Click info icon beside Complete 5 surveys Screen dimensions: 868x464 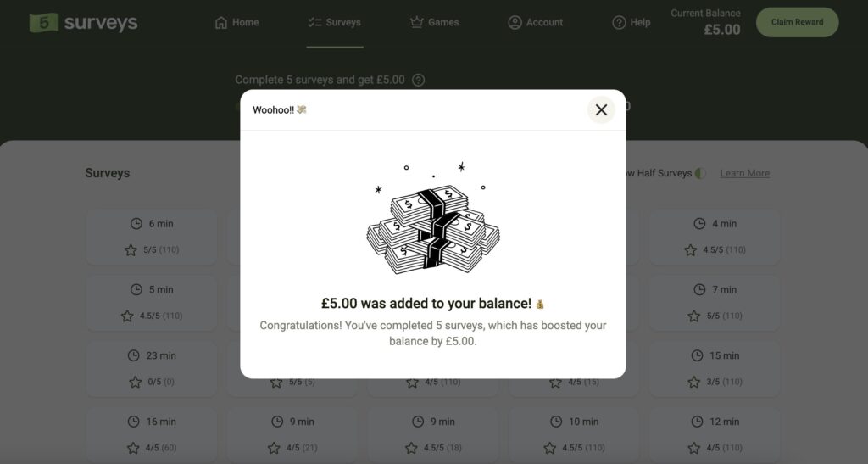(418, 80)
